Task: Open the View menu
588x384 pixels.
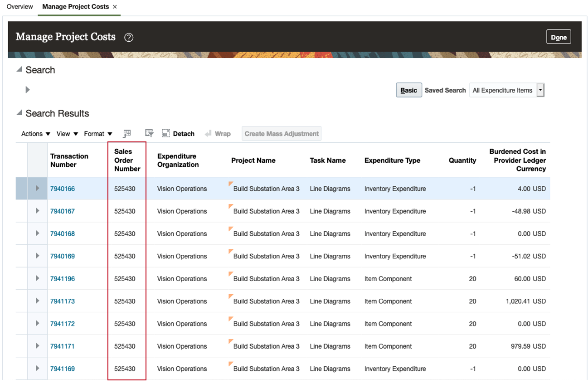Action: click(x=67, y=134)
